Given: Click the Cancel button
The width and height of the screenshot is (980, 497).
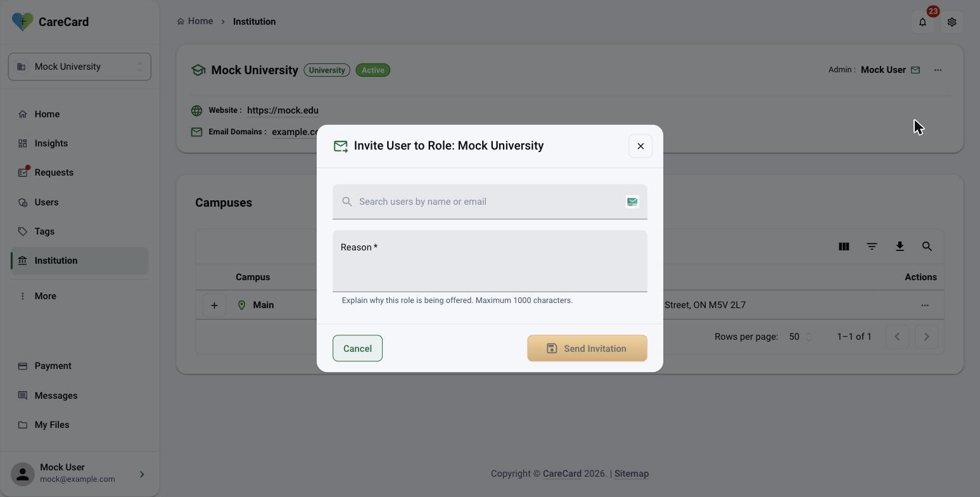Looking at the screenshot, I should click(x=357, y=349).
